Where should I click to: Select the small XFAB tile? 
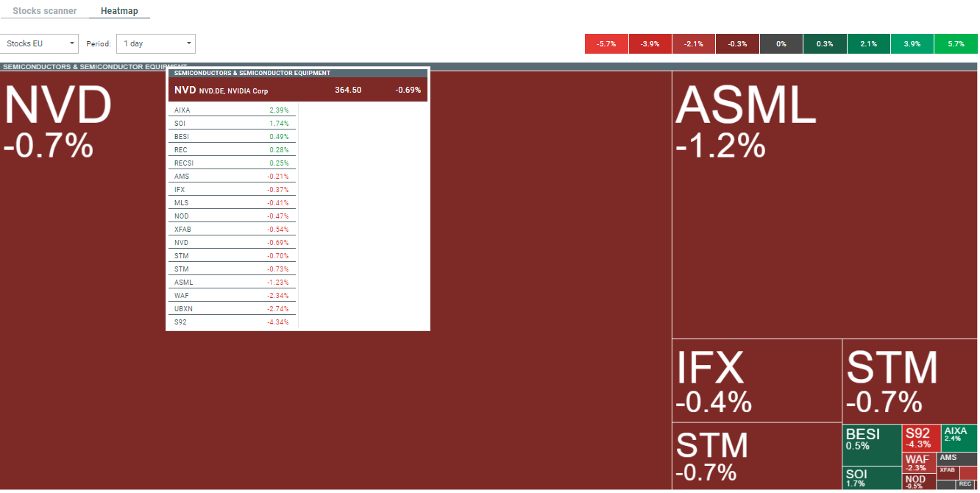pyautogui.click(x=948, y=472)
